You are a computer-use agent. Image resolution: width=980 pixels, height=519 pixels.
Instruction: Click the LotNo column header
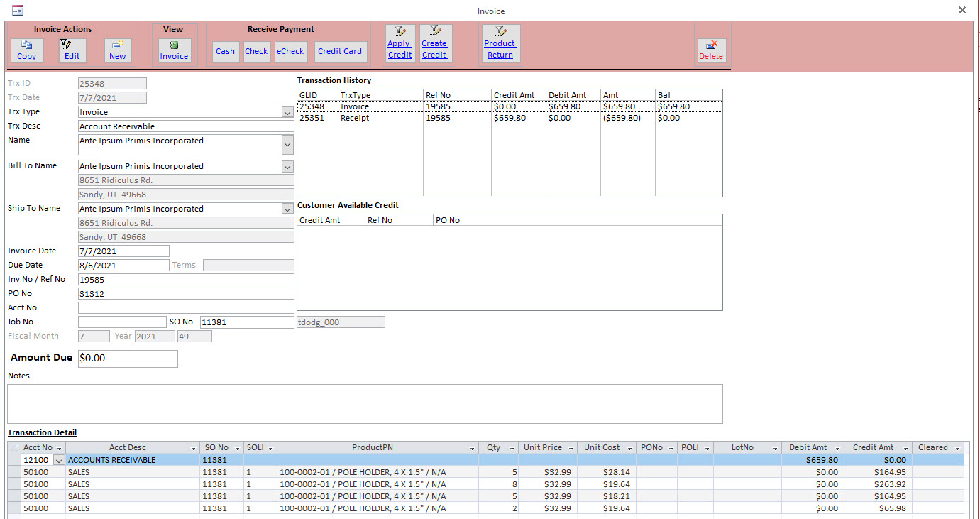coord(747,448)
